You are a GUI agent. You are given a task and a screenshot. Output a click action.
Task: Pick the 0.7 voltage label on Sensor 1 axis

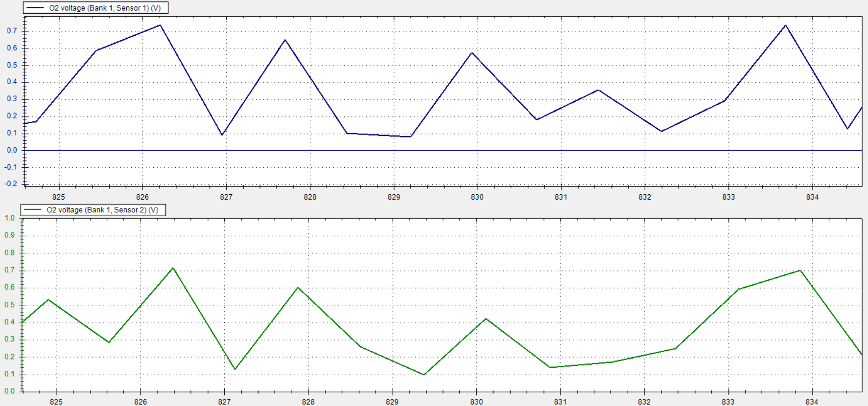pyautogui.click(x=12, y=31)
